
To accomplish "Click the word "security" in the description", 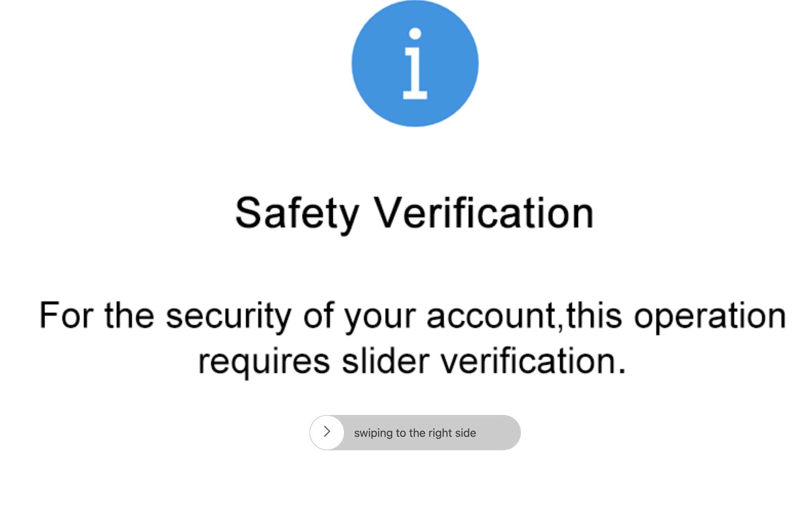I will [229, 317].
